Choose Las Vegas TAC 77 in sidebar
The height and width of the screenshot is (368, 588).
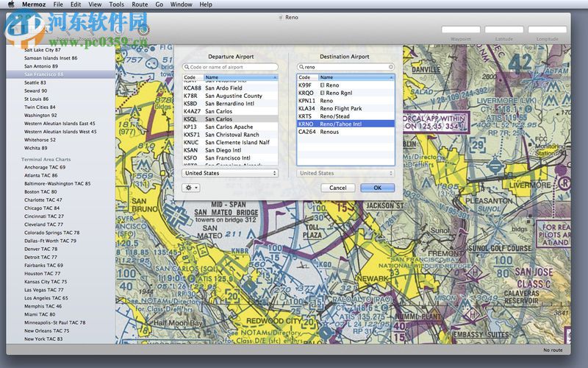click(x=44, y=290)
